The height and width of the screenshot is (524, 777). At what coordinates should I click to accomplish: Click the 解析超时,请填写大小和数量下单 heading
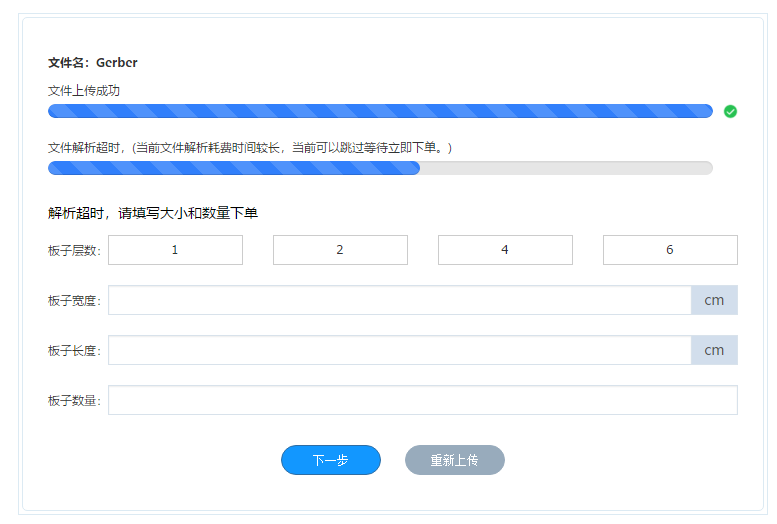point(153,213)
